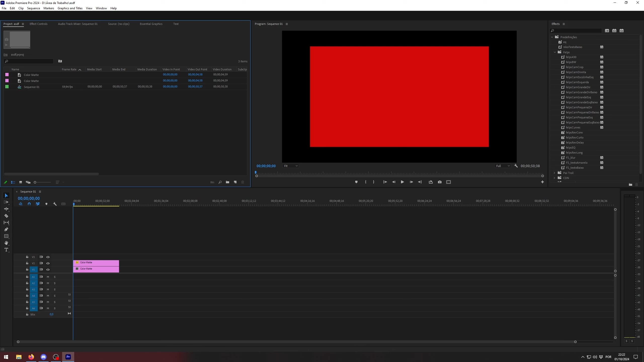Open program monitor wrench settings
The image size is (644, 362).
pyautogui.click(x=516, y=166)
